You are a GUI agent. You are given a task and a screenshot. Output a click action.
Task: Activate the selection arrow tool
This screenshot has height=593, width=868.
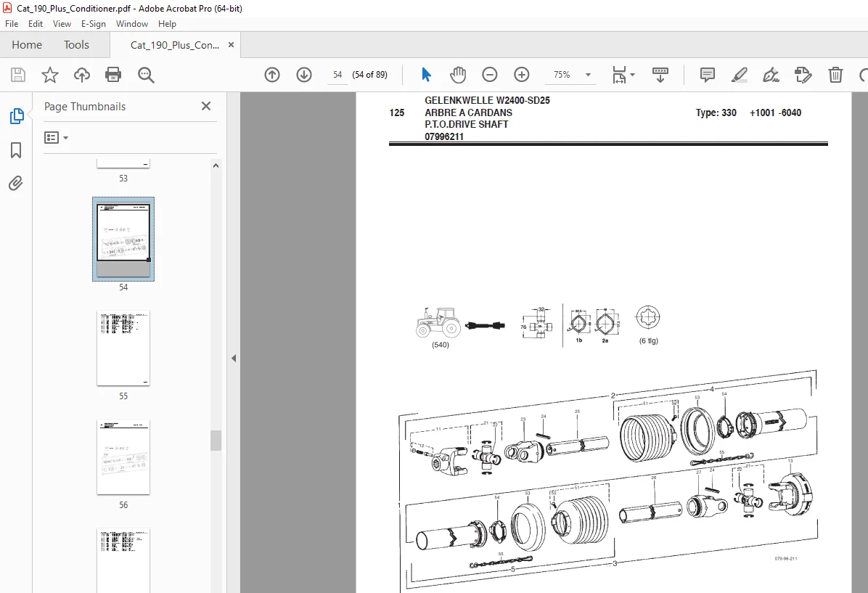(x=426, y=75)
